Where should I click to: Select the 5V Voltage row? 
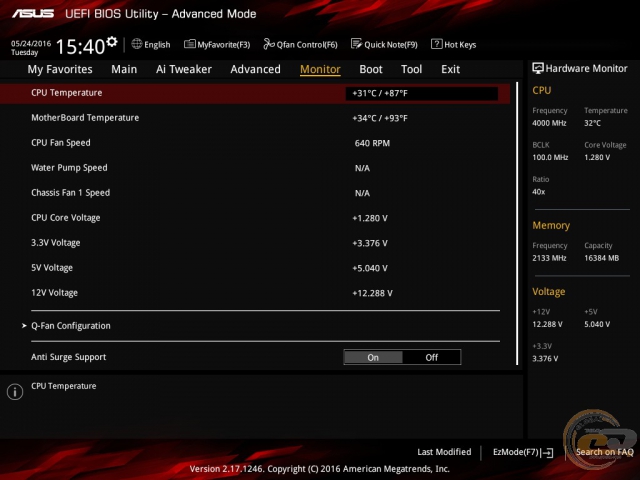click(x=255, y=268)
